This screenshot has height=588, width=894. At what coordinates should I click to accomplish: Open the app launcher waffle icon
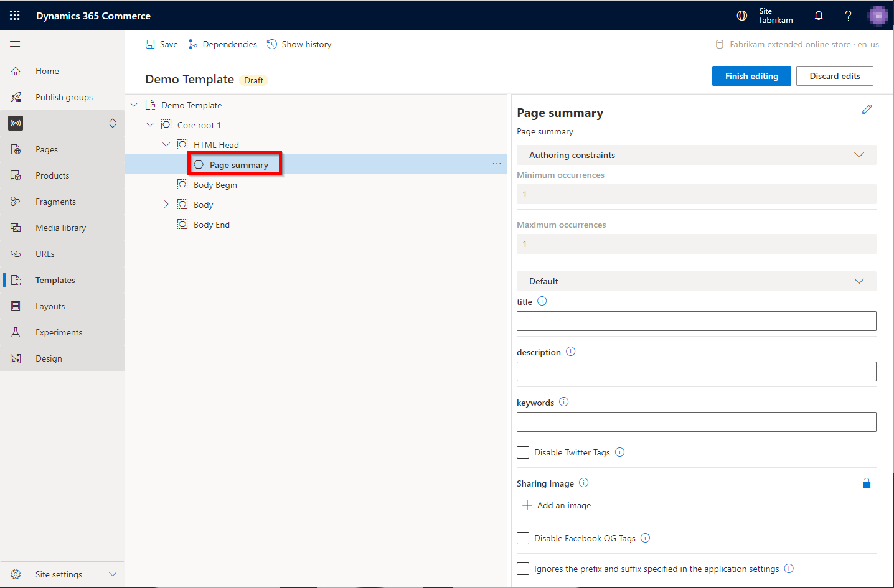click(x=15, y=16)
